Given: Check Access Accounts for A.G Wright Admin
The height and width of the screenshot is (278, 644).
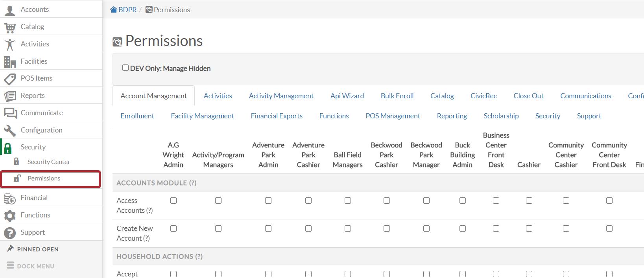Looking at the screenshot, I should (x=173, y=201).
